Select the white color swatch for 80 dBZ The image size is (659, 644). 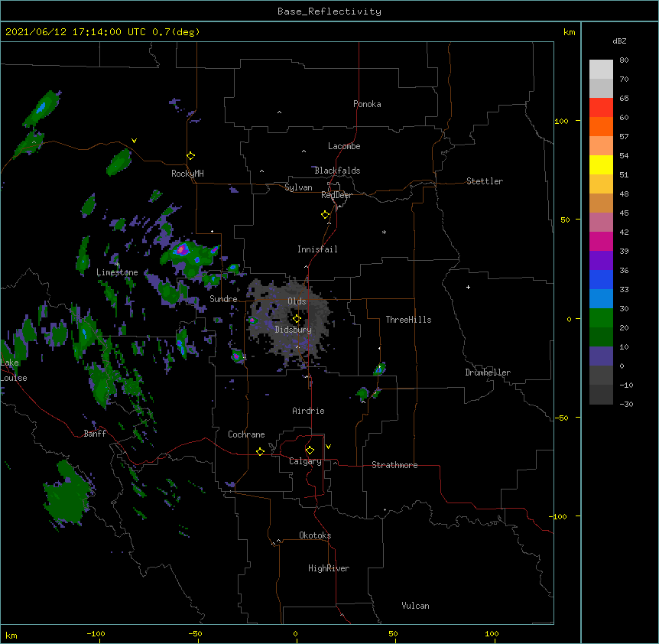coord(601,70)
